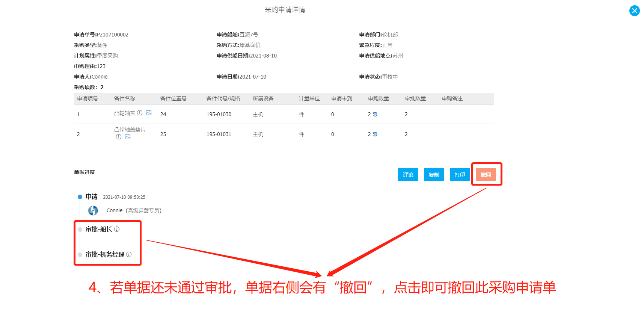View image icon next to 凸轮轴盖
The width and height of the screenshot is (644, 334).
click(x=149, y=113)
